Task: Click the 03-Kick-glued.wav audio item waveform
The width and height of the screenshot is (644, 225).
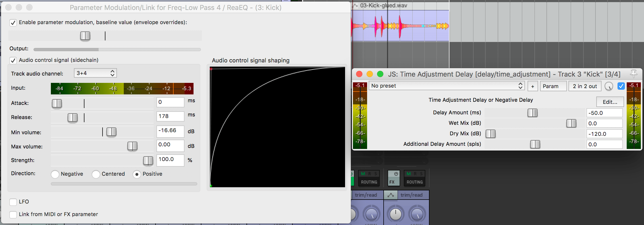Action: tap(400, 26)
